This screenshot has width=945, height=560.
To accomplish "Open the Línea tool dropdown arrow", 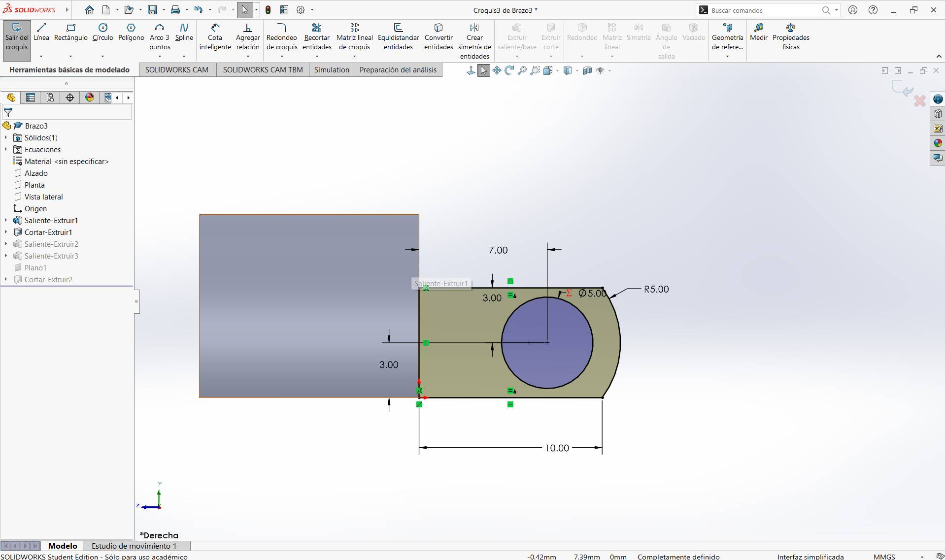I will pos(41,56).
